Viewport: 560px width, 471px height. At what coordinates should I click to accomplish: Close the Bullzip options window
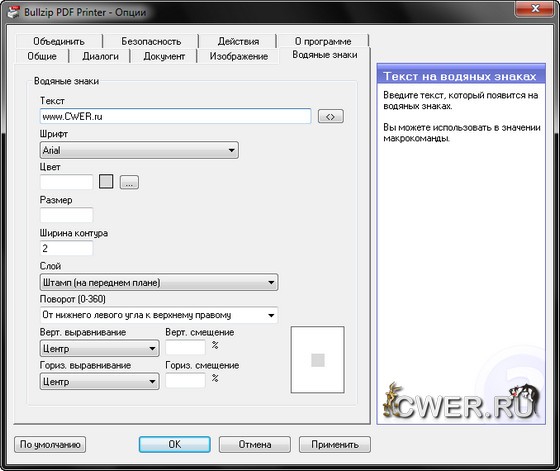pyautogui.click(x=535, y=9)
